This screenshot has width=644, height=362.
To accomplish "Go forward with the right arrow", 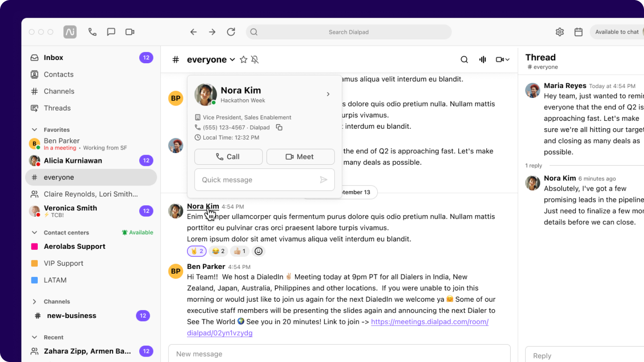I will [212, 32].
